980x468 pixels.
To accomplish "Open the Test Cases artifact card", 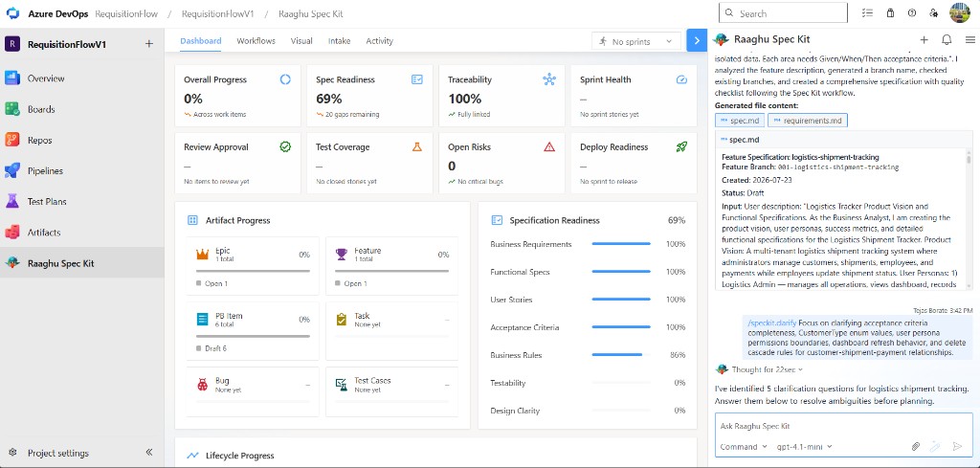I will pyautogui.click(x=391, y=391).
